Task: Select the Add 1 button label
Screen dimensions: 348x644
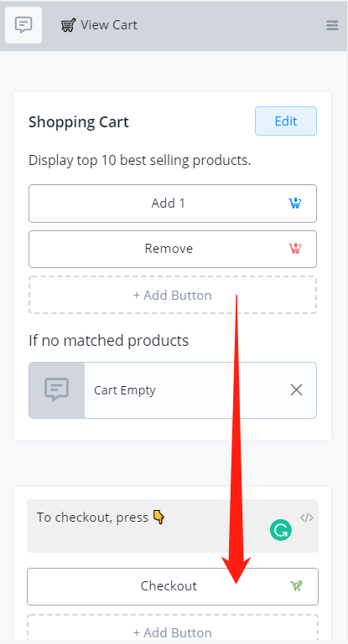Action: [169, 204]
